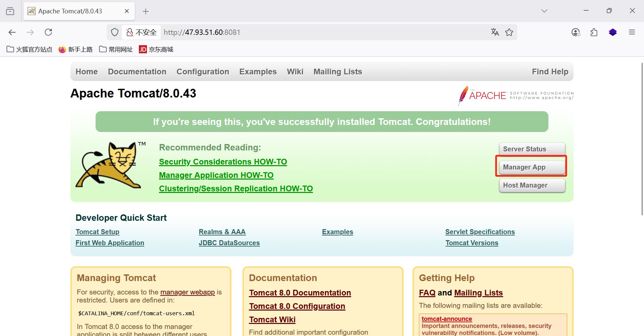Image resolution: width=644 pixels, height=336 pixels.
Task: Open Find Help in the nav bar
Action: point(550,72)
